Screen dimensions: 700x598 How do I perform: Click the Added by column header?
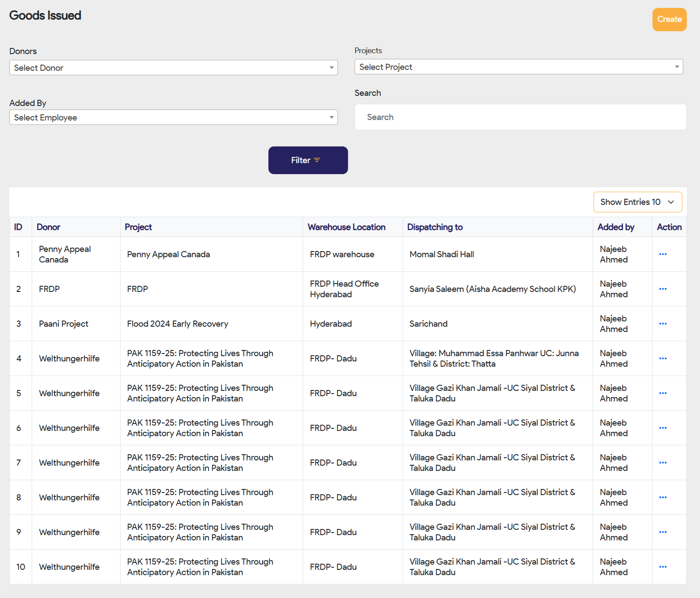616,227
